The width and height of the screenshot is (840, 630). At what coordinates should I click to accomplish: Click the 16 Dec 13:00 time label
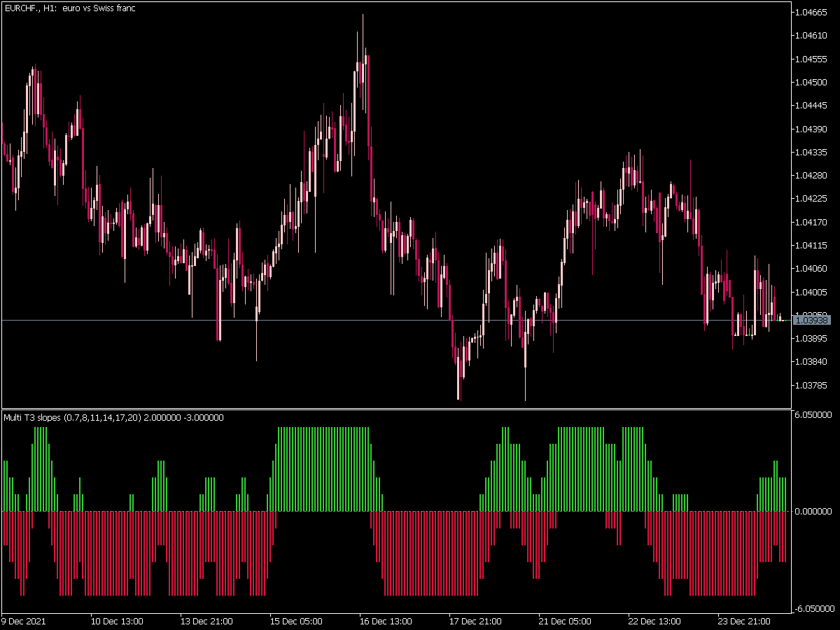click(386, 621)
